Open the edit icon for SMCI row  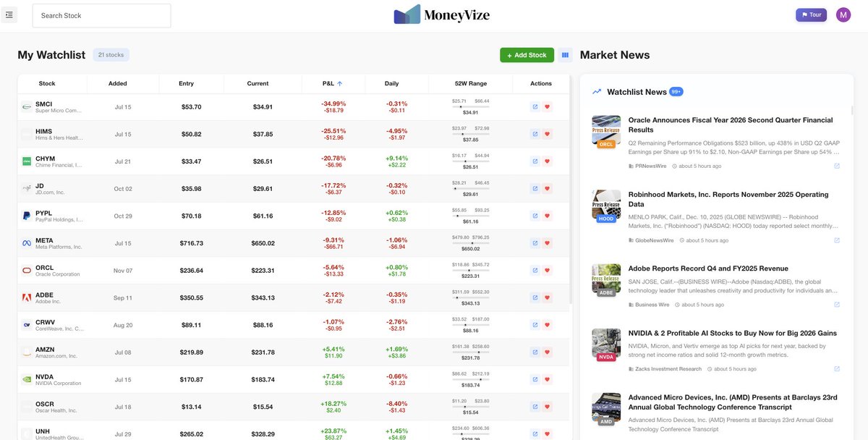535,106
